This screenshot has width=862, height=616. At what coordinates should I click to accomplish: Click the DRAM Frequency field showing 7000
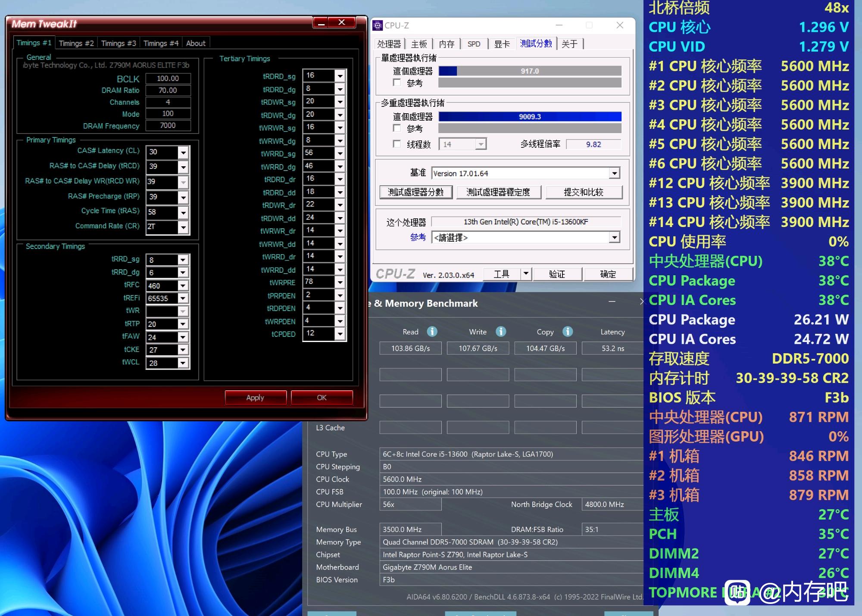pos(168,125)
